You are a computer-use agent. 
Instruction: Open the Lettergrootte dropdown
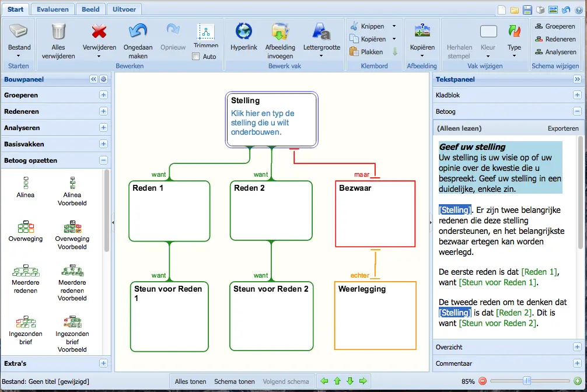[x=321, y=56]
